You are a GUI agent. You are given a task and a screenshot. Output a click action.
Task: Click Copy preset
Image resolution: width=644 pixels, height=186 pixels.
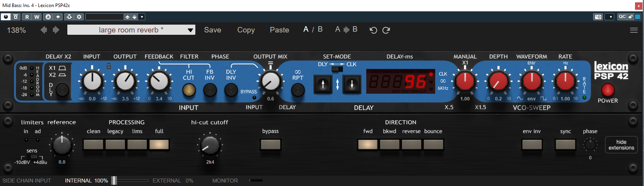click(x=246, y=30)
